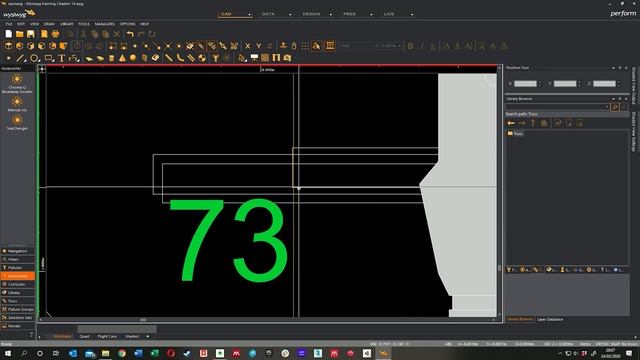
Task: Open the Views shortcut panel
Action: click(x=18, y=259)
